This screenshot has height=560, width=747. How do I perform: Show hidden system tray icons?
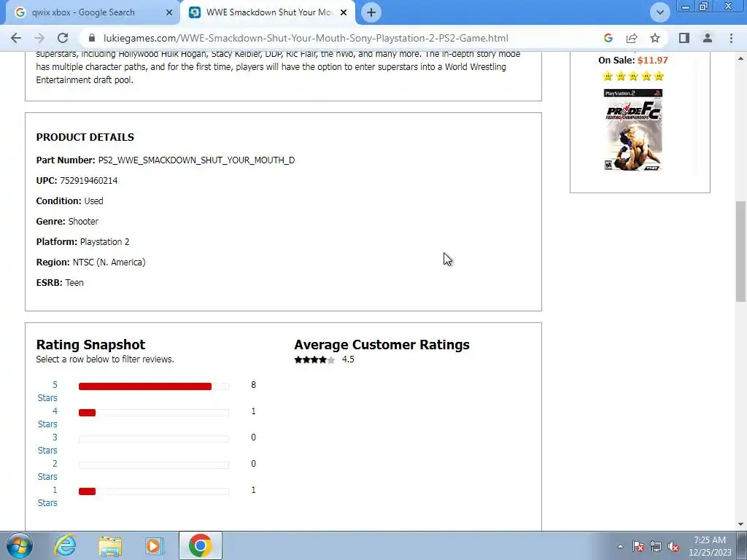(x=620, y=546)
